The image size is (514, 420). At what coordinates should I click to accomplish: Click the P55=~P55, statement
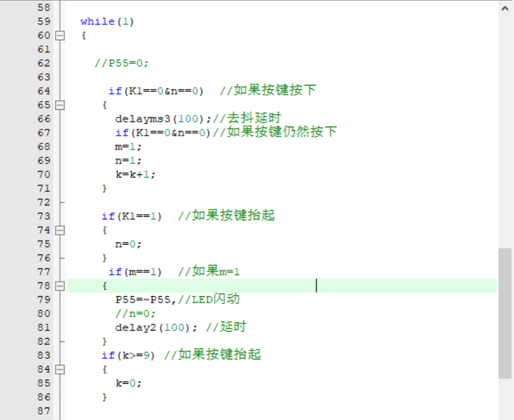tap(146, 300)
